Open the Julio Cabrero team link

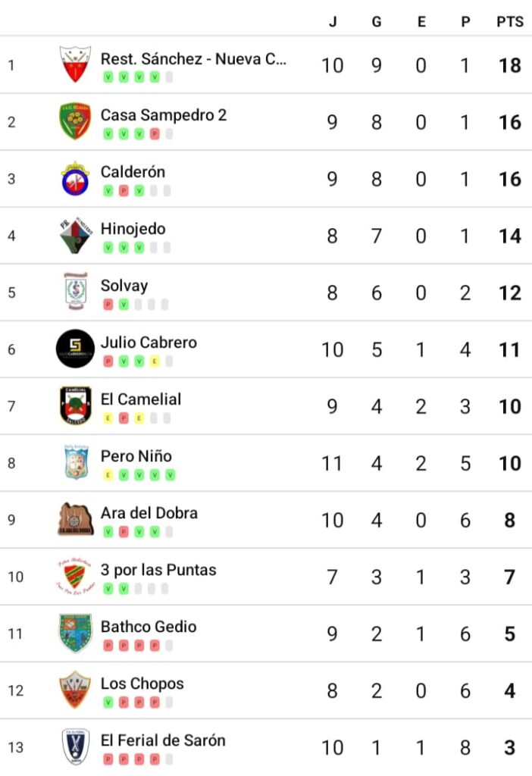(149, 343)
